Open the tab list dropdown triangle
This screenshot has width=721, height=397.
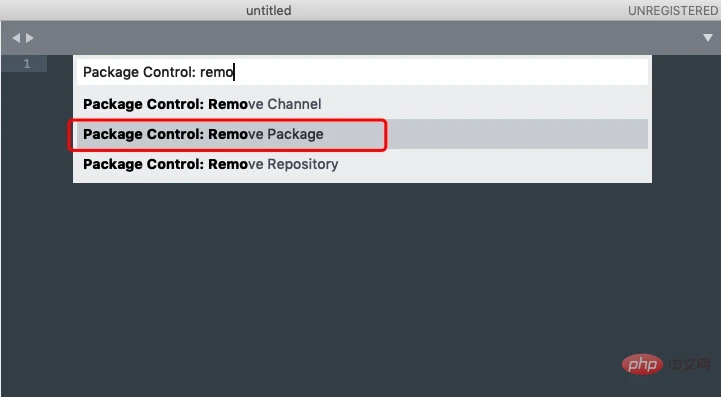tap(708, 38)
